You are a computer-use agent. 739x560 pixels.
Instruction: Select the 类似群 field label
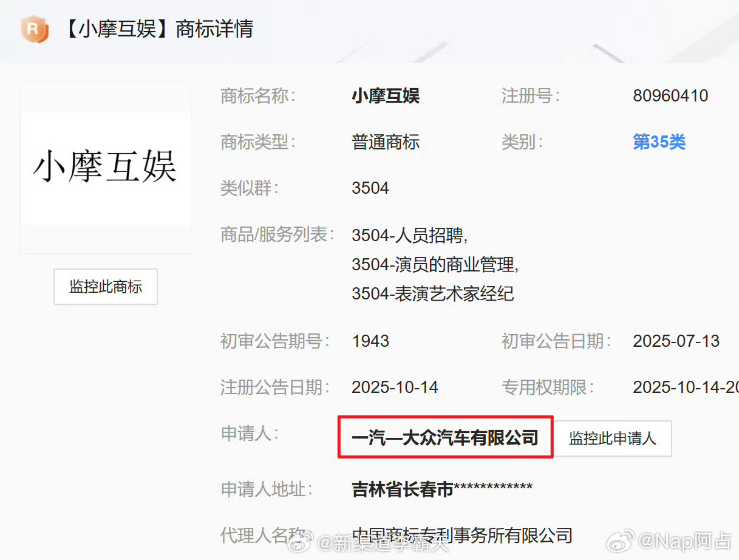click(x=249, y=188)
